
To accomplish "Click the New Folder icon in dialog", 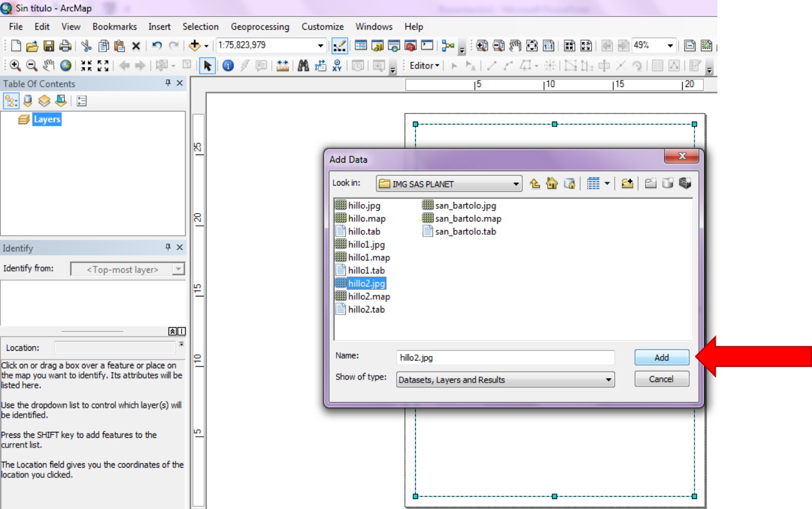I will (650, 183).
